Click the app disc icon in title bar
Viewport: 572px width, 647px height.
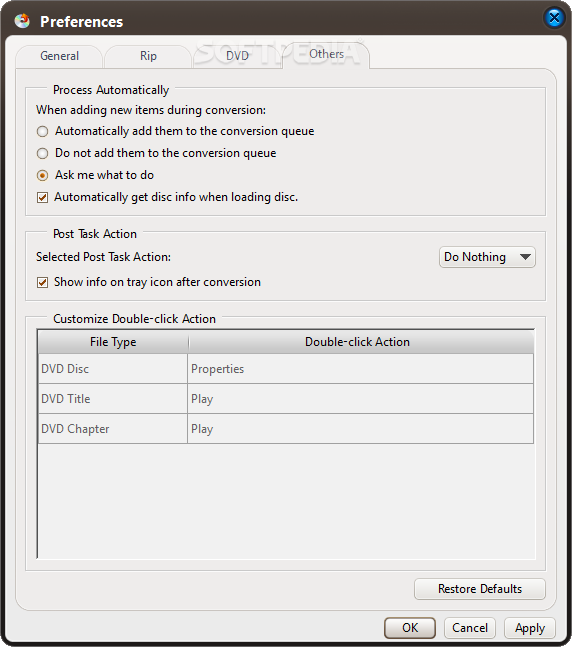(22, 21)
